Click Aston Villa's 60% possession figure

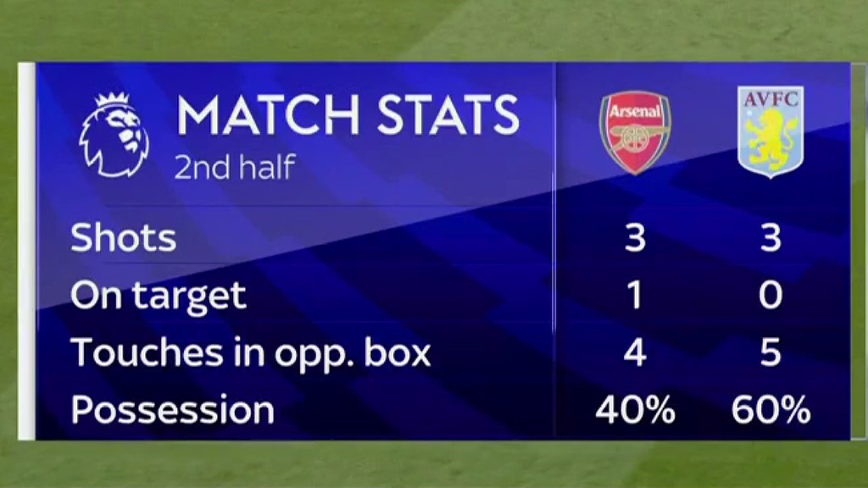(x=771, y=410)
